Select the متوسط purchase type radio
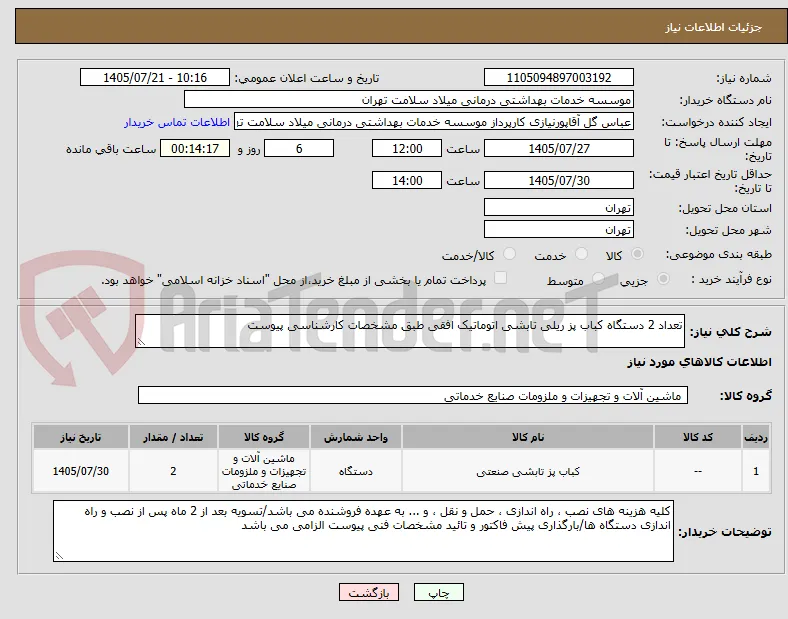This screenshot has width=788, height=619. pyautogui.click(x=599, y=279)
